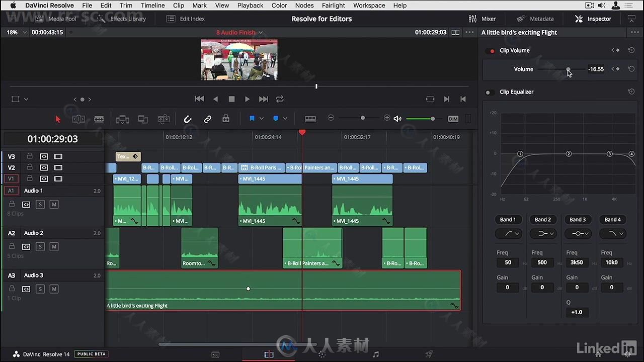This screenshot has width=644, height=362.
Task: Select the Blade Edit Mode tool
Action: click(99, 119)
